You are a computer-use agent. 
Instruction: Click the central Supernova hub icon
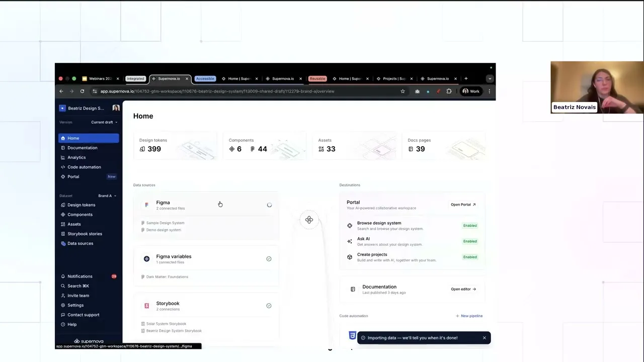(x=309, y=220)
